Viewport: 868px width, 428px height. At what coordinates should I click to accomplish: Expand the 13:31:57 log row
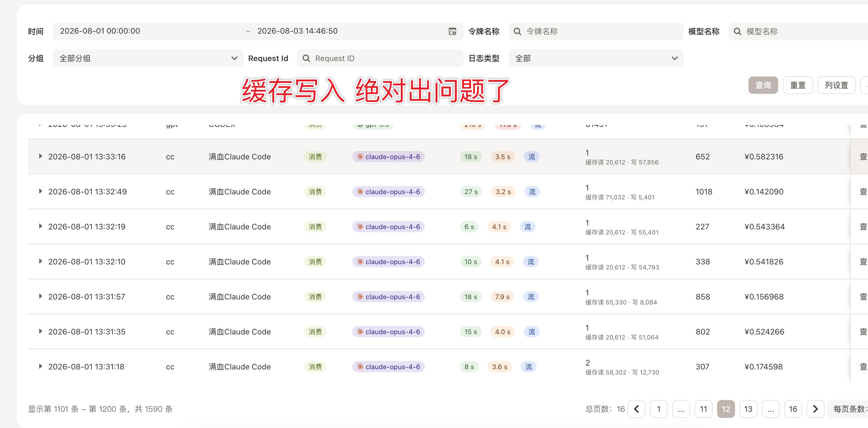pos(40,297)
